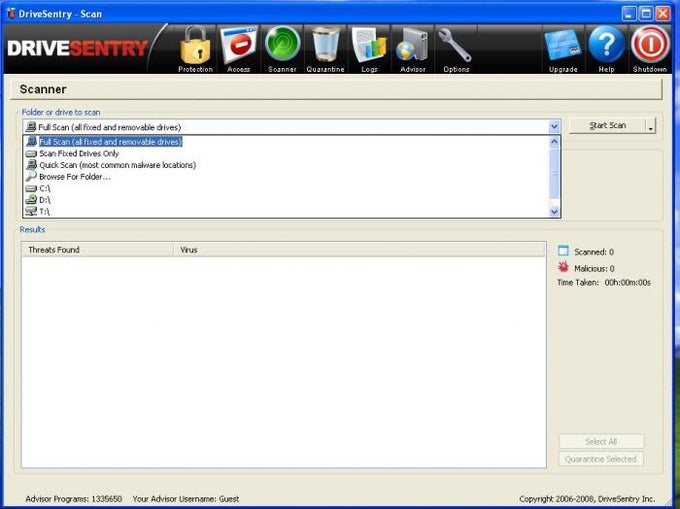Image resolution: width=680 pixels, height=509 pixels.
Task: Maximize the DriveSentry window
Action: [x=646, y=14]
